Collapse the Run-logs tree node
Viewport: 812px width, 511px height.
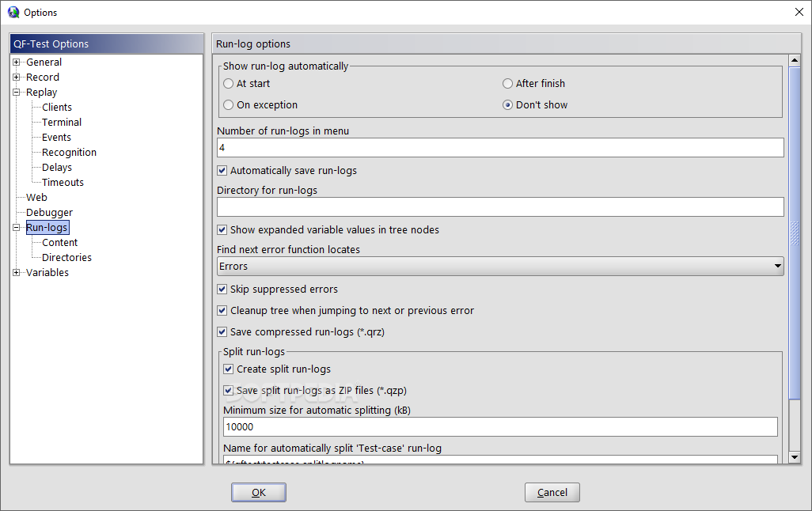click(16, 227)
